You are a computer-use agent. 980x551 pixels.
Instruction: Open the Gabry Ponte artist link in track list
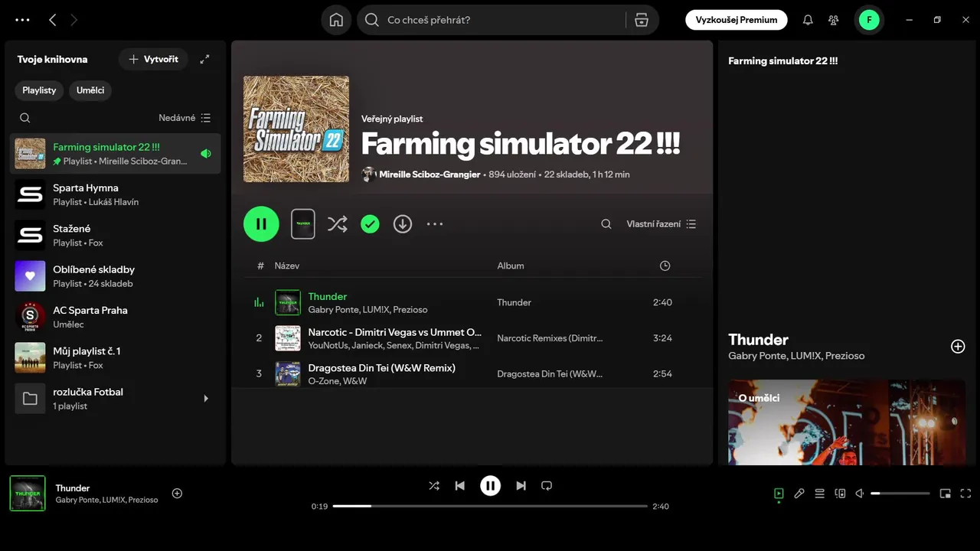(x=334, y=310)
